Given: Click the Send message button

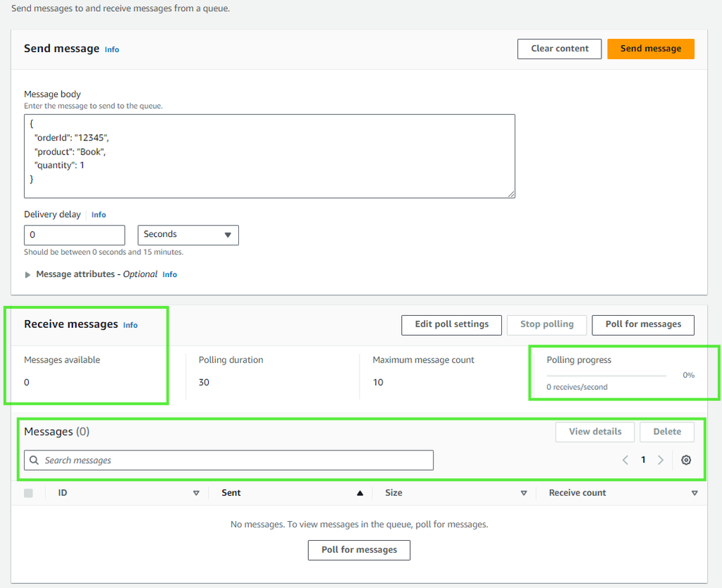Looking at the screenshot, I should [650, 49].
